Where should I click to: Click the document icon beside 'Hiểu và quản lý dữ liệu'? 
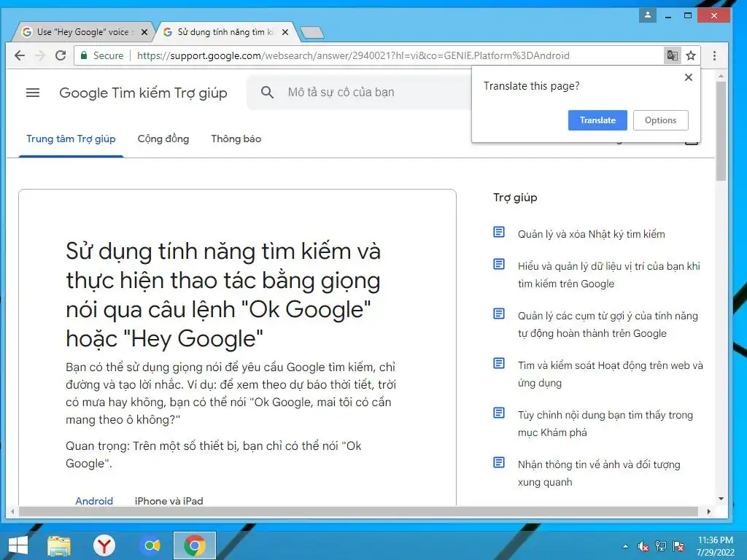499,264
